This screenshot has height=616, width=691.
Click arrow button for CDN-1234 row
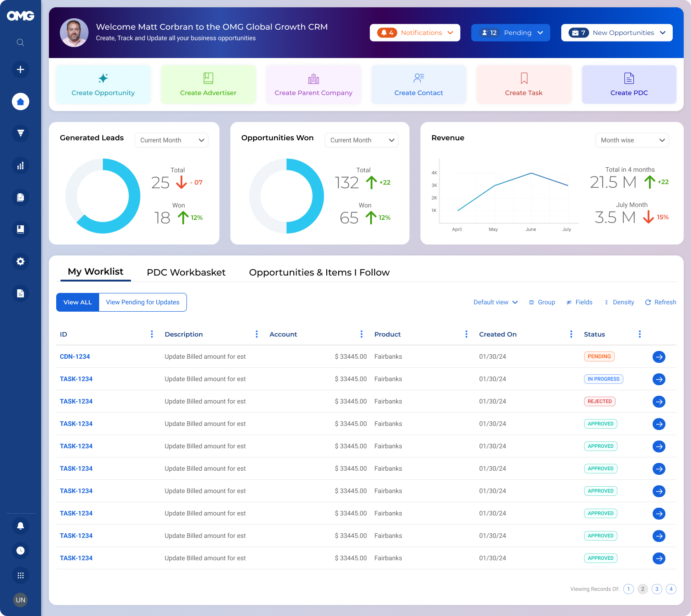pyautogui.click(x=659, y=357)
